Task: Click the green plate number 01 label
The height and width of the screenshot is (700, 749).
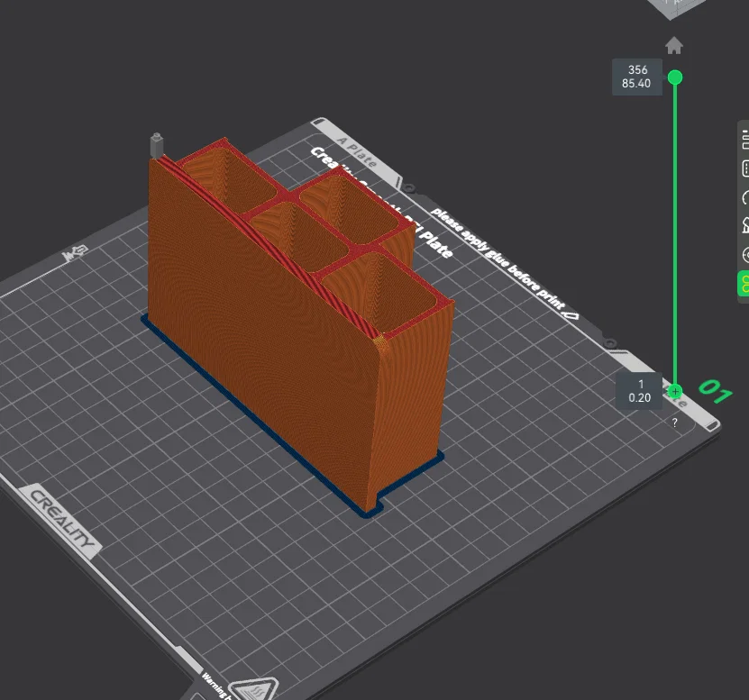Action: click(x=715, y=392)
